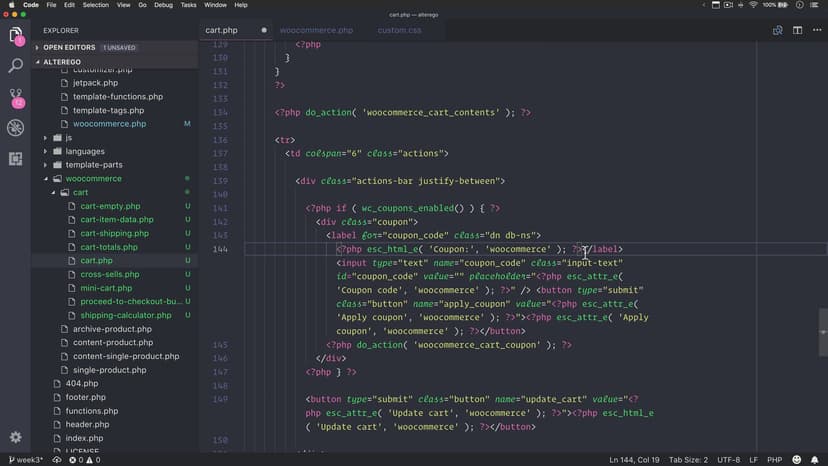Open the Search view in activity bar
This screenshot has width=828, height=466.
(15, 66)
